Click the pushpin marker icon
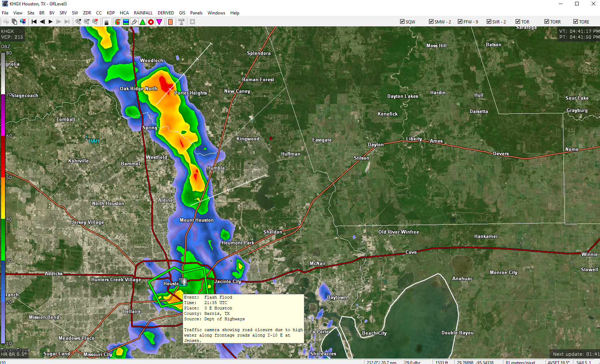Viewport: 600px width, 364px height. [x=134, y=22]
